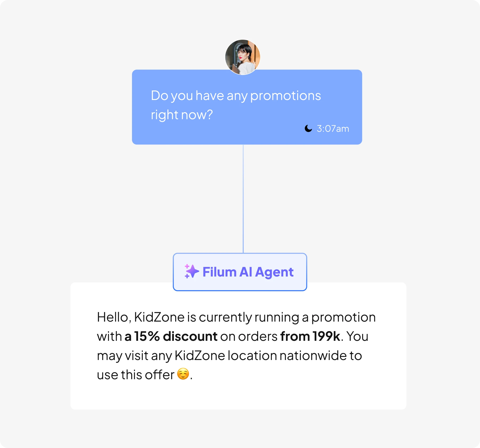Select the Filum AI Agent label
480x448 pixels.
[248, 272]
